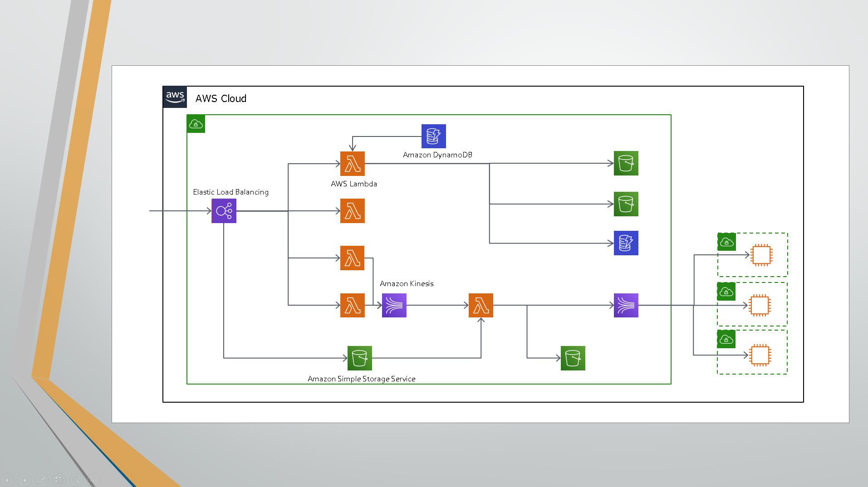Click the Lambda icon immediately left of Amazon Kinesis
868x487 pixels.
pyautogui.click(x=353, y=305)
